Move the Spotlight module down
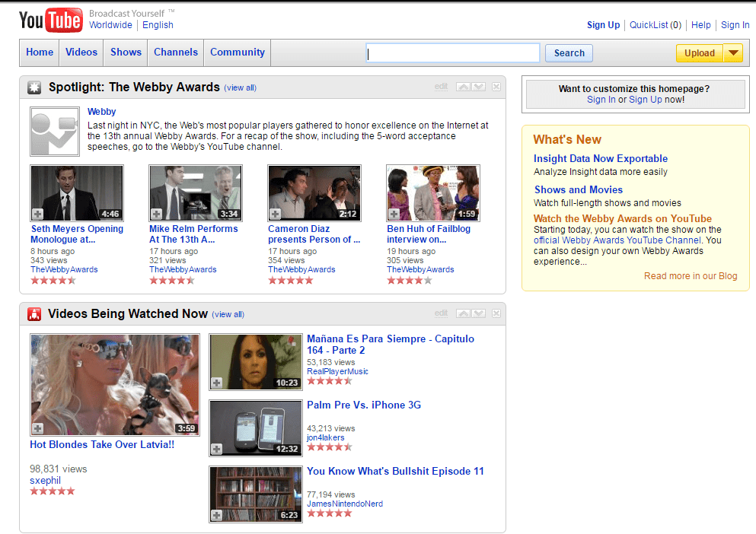The height and width of the screenshot is (534, 756). (478, 87)
